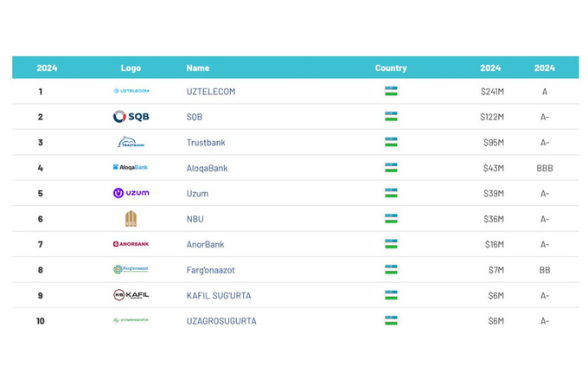The width and height of the screenshot is (588, 392).
Task: Click the Logo column header
Action: [131, 67]
